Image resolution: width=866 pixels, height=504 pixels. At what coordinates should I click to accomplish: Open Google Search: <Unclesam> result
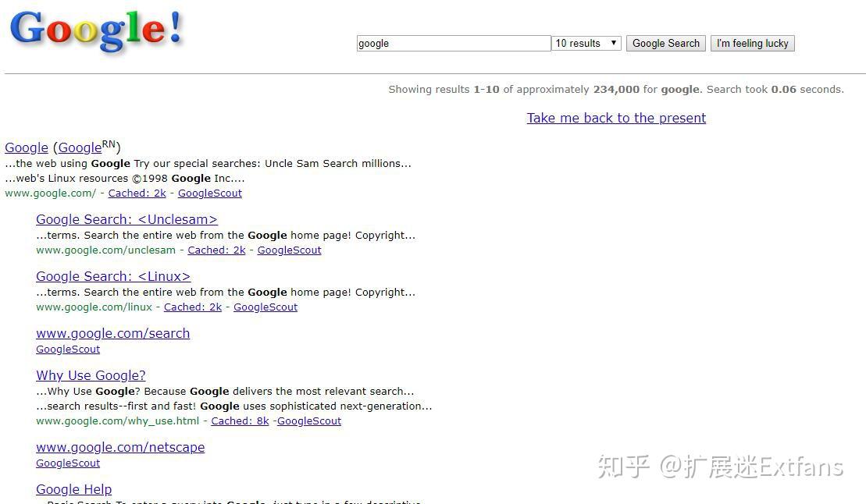[x=127, y=220]
